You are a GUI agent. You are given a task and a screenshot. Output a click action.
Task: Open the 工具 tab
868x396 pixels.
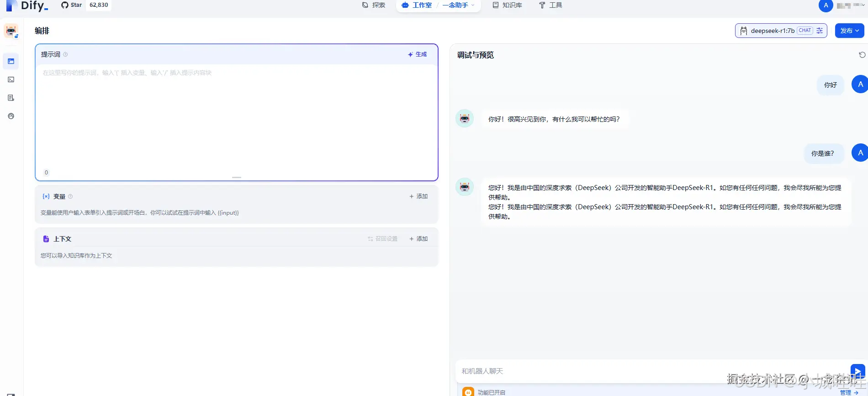click(x=550, y=5)
